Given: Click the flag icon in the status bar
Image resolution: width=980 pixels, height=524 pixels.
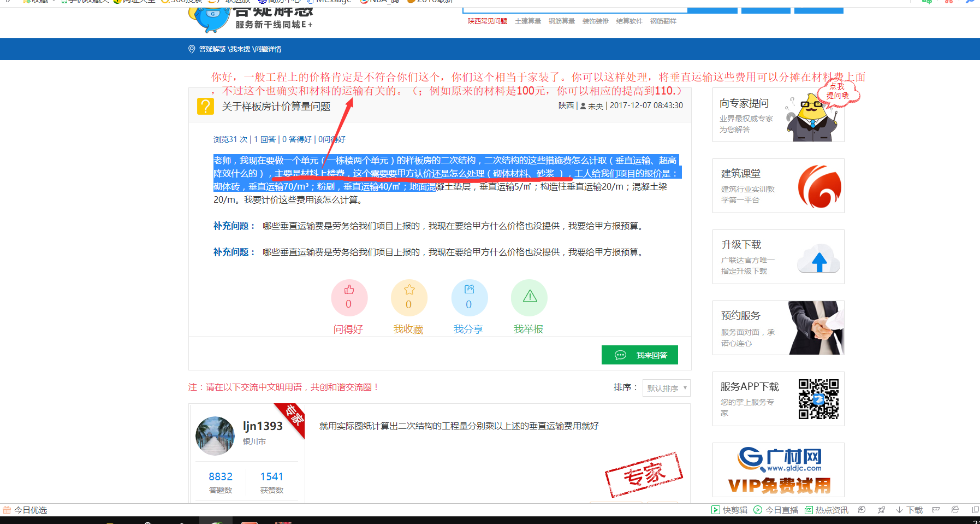Looking at the screenshot, I should [x=936, y=510].
